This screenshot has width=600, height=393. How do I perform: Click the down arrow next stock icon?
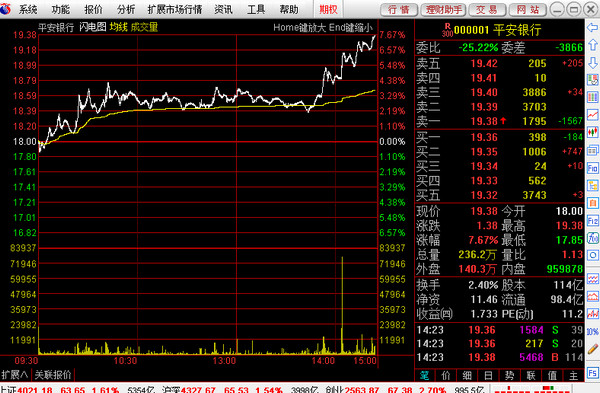pyautogui.click(x=592, y=63)
